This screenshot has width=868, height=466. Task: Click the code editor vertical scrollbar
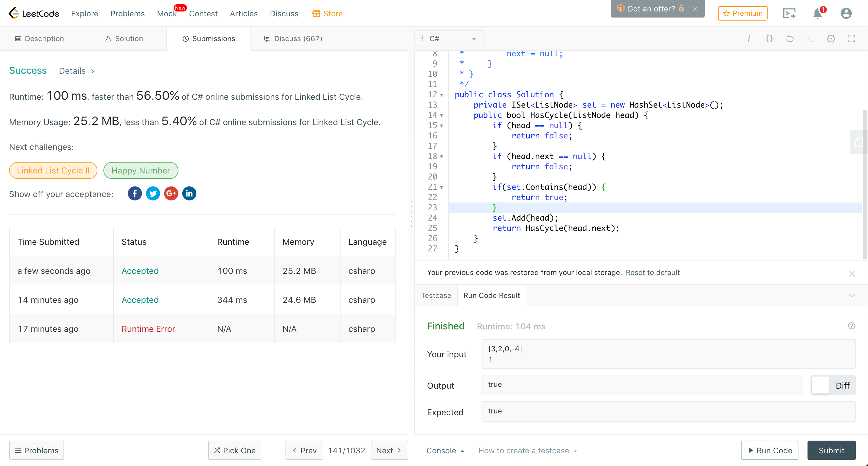[x=865, y=184]
